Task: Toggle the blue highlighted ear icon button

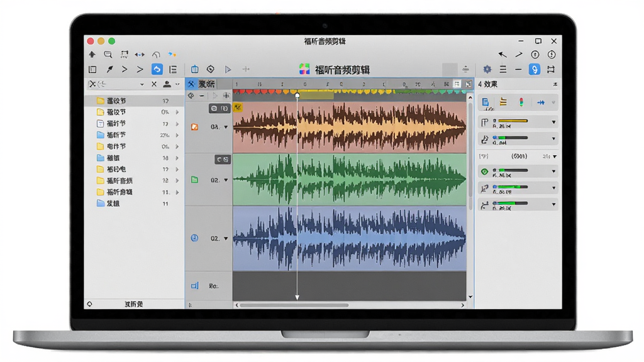Action: 535,69
